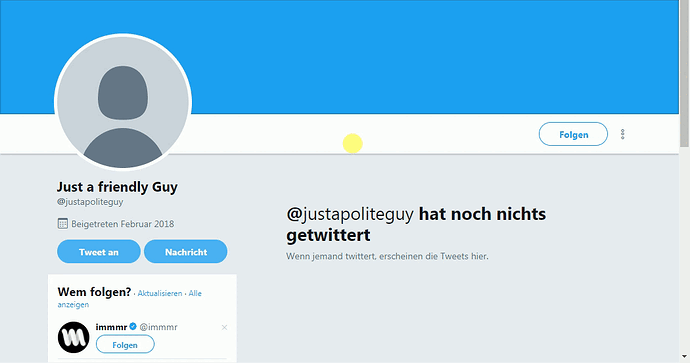Click the calendar icon beside Beigetreten
690x363 pixels.
tap(62, 224)
